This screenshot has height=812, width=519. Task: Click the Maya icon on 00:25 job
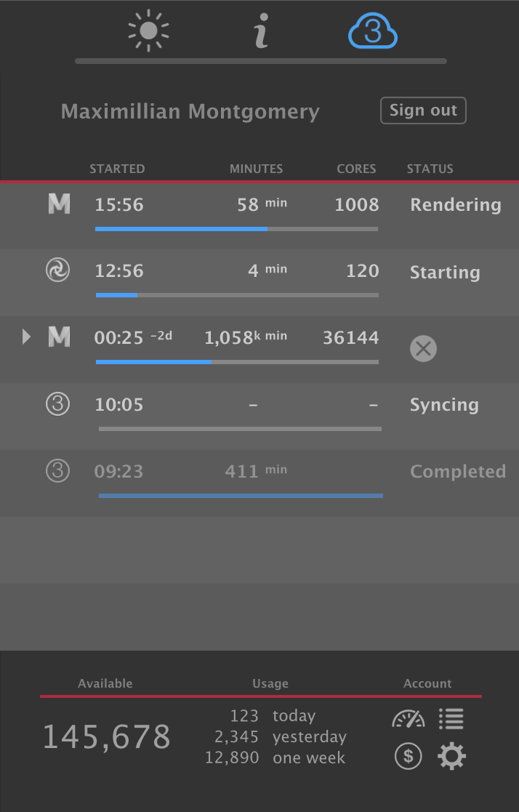59,337
